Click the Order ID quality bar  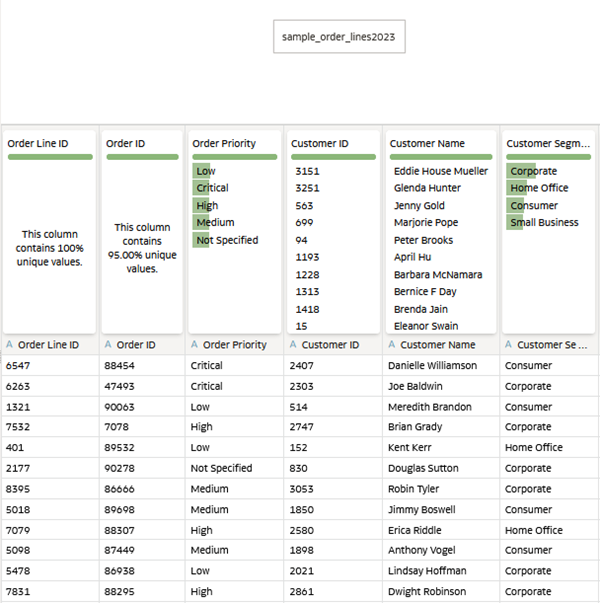142,157
